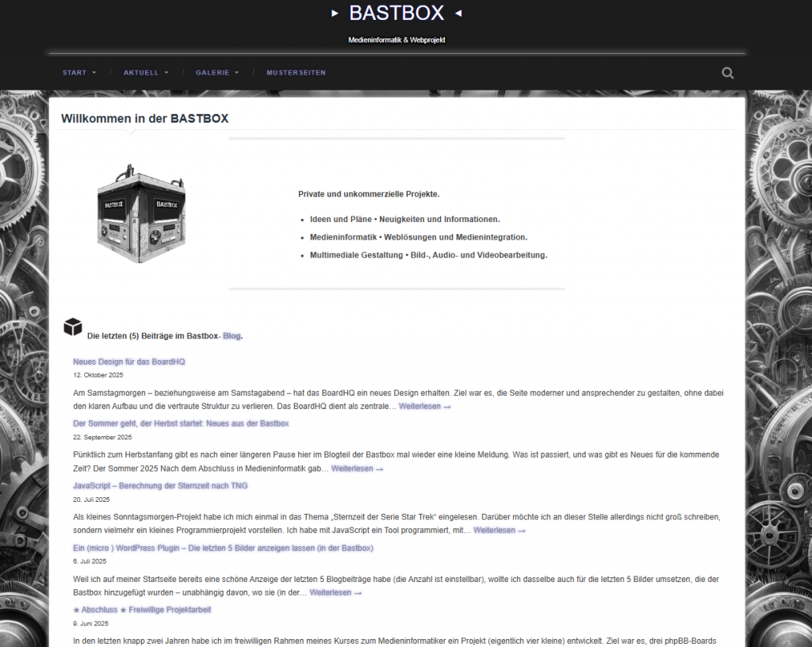Open 'Abschluss Freiwillige Projektarbeit' post
The image size is (812, 647).
point(142,610)
